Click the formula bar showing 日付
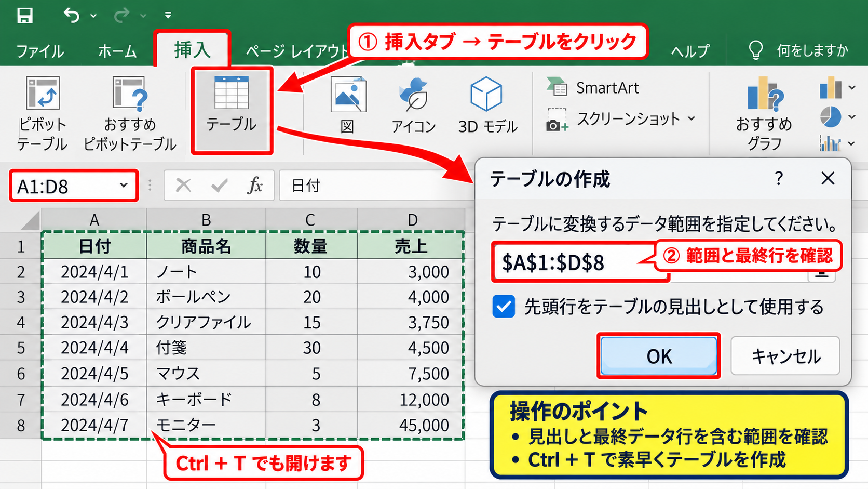The height and width of the screenshot is (489, 868). coord(376,186)
